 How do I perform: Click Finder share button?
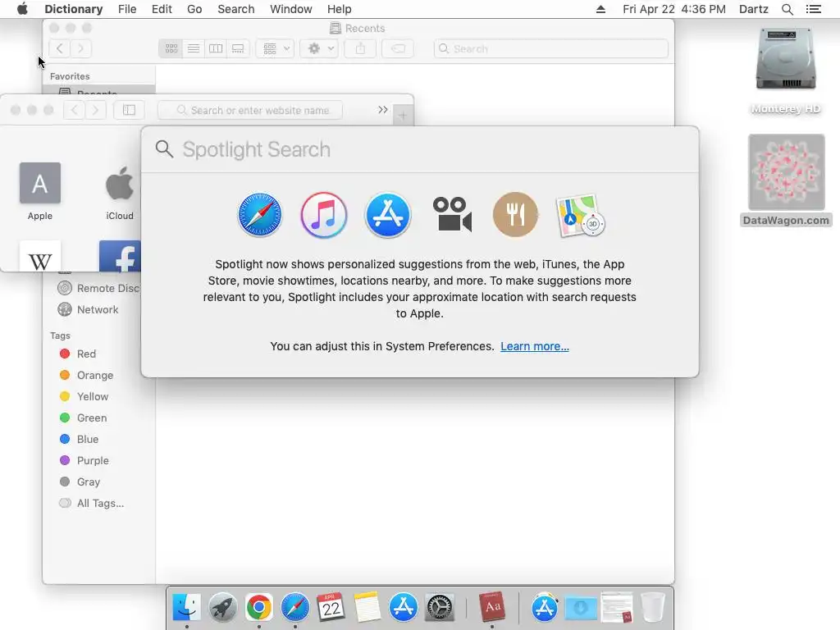[361, 48]
